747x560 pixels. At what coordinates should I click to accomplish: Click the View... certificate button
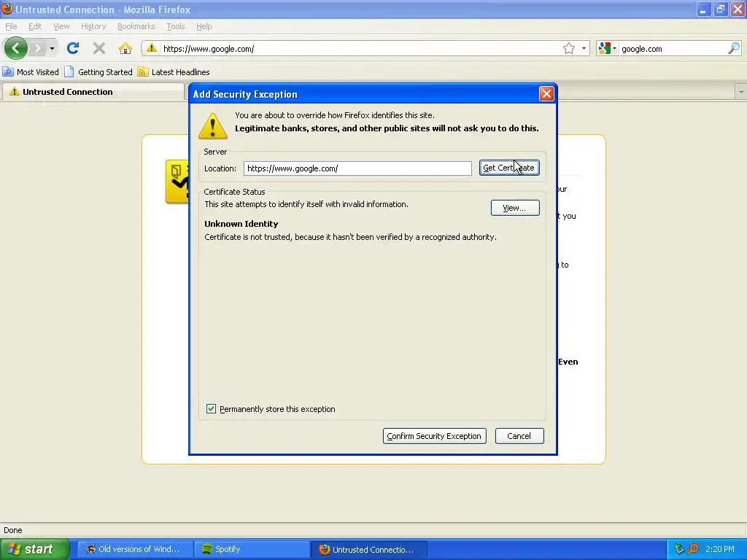pos(515,208)
